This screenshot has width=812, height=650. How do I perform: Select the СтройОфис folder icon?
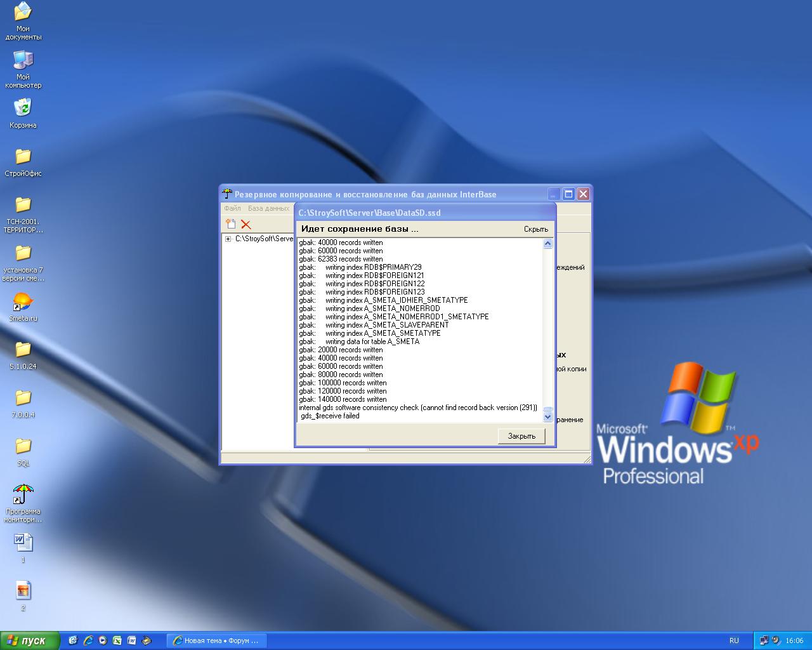[x=23, y=162]
